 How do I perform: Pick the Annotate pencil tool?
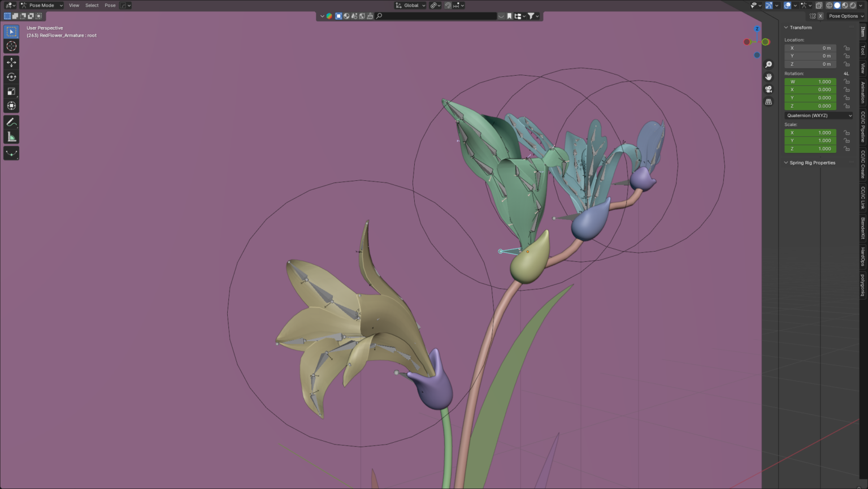(11, 122)
